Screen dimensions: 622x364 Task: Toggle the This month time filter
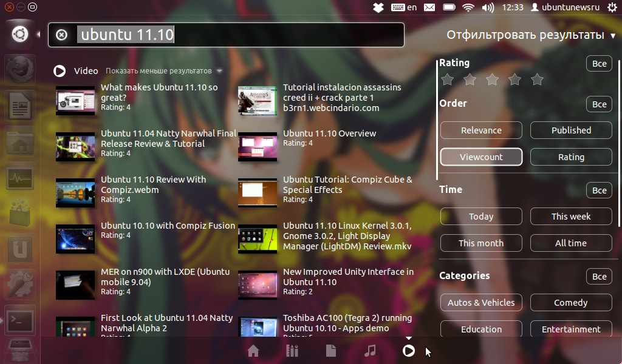pyautogui.click(x=481, y=243)
